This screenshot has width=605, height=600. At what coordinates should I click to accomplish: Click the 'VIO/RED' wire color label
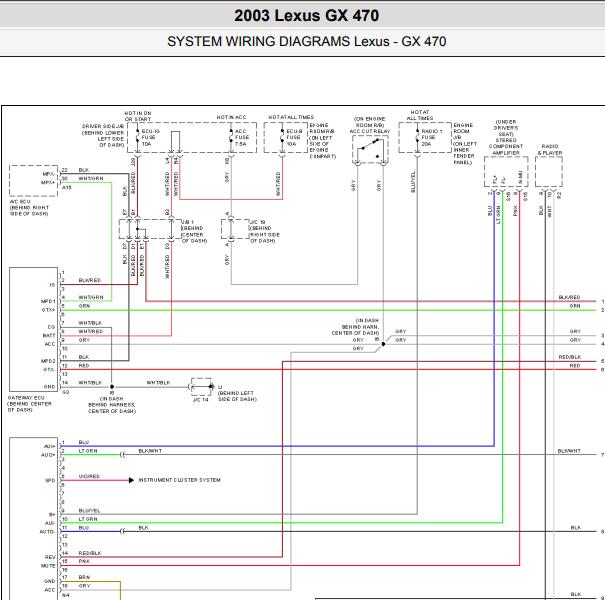tap(89, 477)
